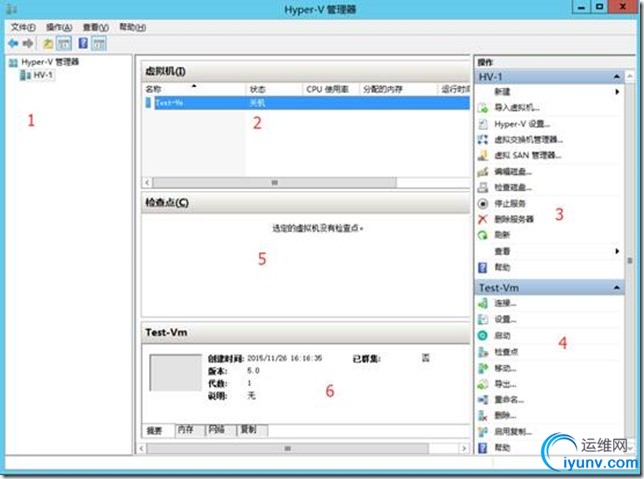Sort by the CPU 使用率 column header

331,89
